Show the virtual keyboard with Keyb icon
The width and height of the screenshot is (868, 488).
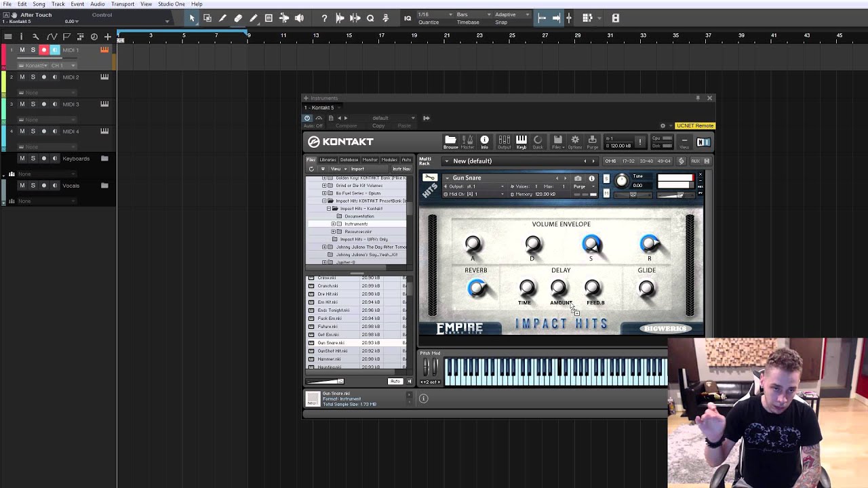pos(522,141)
